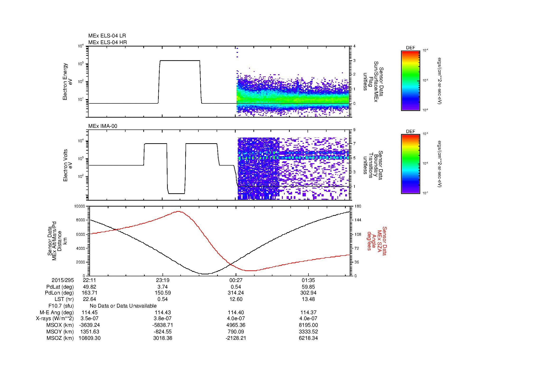The height and width of the screenshot is (392, 555).
Task: Click the date label '2015/295'
Action: tap(63, 280)
